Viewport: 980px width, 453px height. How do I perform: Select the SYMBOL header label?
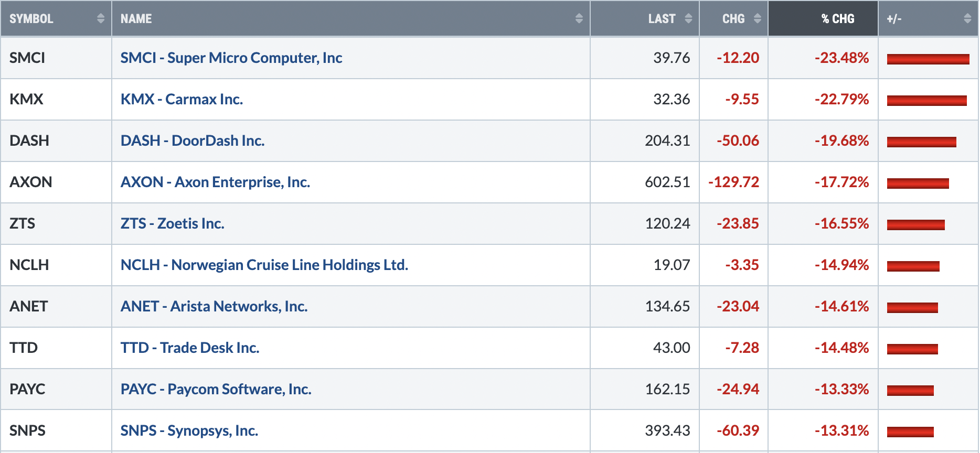(x=31, y=19)
